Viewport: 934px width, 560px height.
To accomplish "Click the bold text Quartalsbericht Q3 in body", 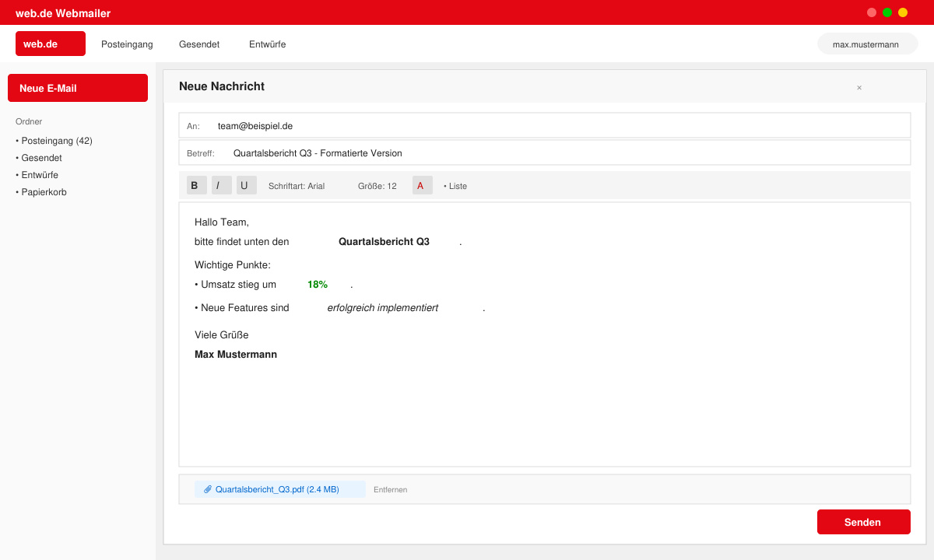I will [384, 242].
